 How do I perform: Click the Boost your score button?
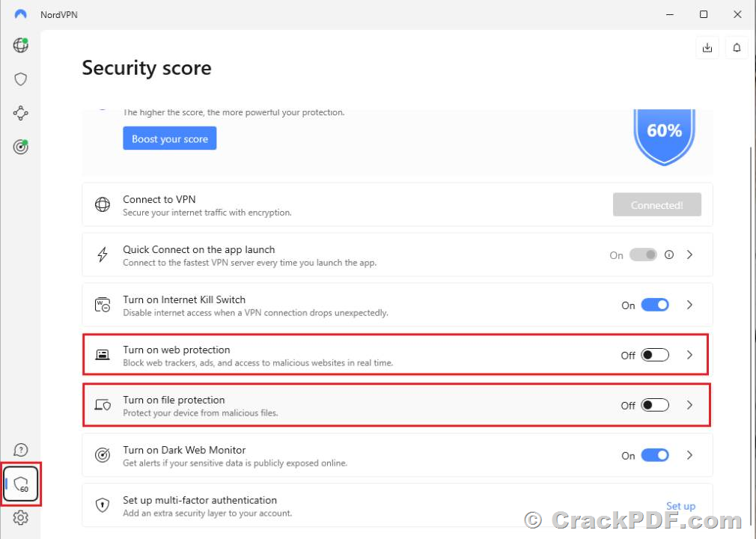(x=170, y=138)
